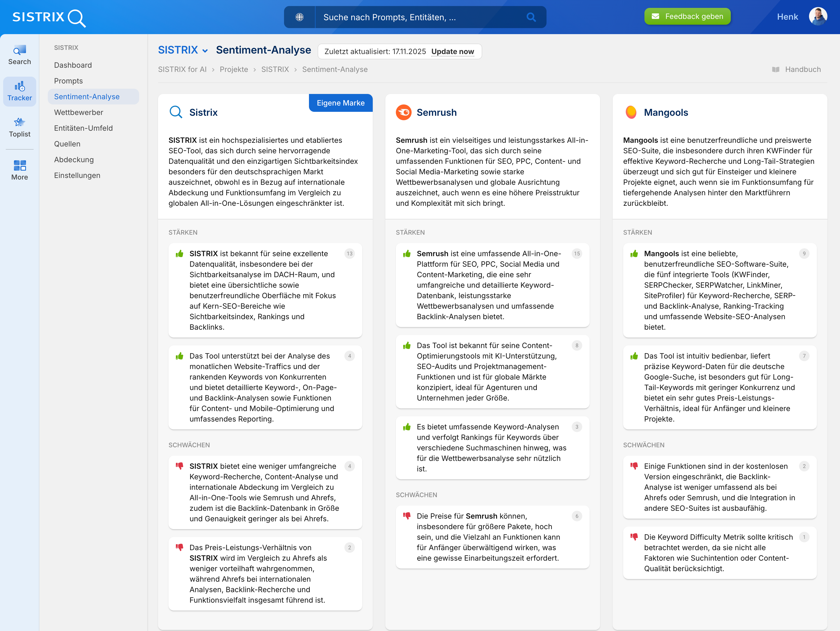
Task: Open the globe language selector
Action: [x=300, y=17]
